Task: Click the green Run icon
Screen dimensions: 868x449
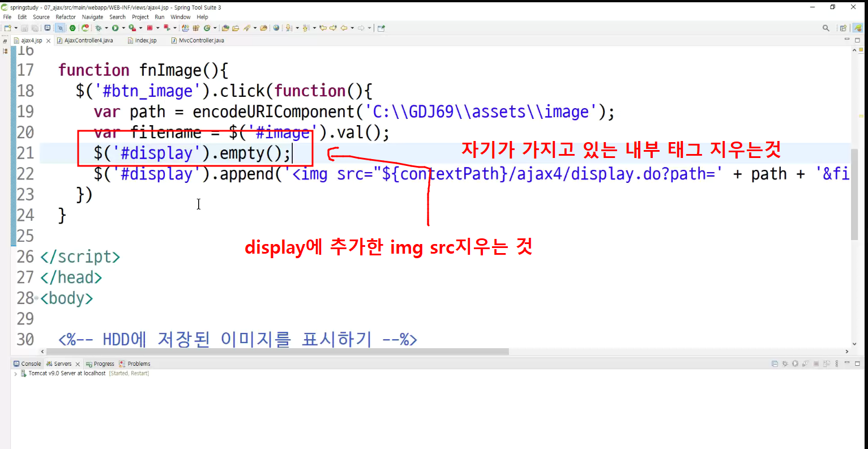Action: 115,28
